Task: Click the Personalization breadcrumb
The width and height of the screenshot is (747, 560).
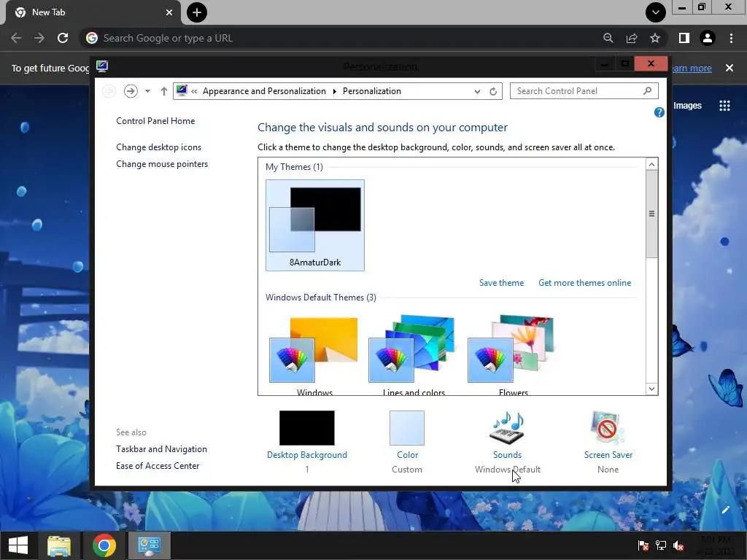Action: coord(371,91)
